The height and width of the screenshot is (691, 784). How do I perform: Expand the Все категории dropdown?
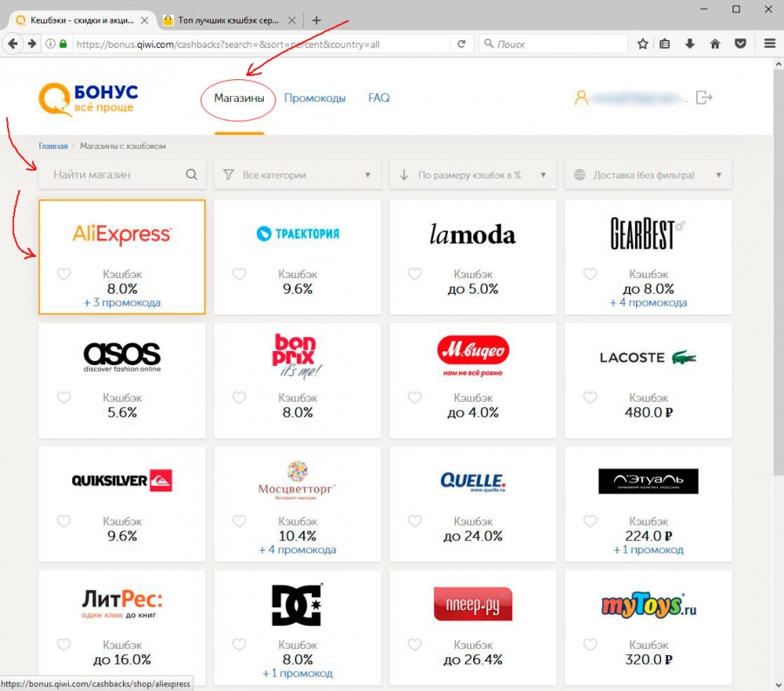point(298,175)
